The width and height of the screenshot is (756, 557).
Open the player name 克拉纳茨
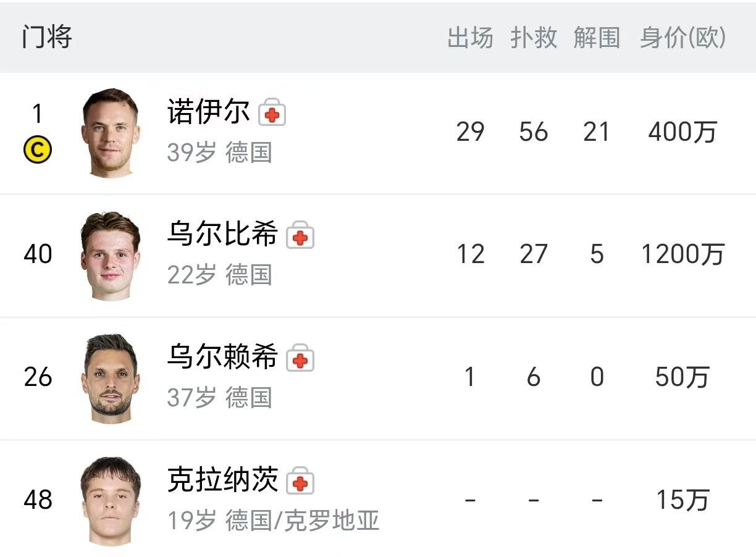(222, 480)
